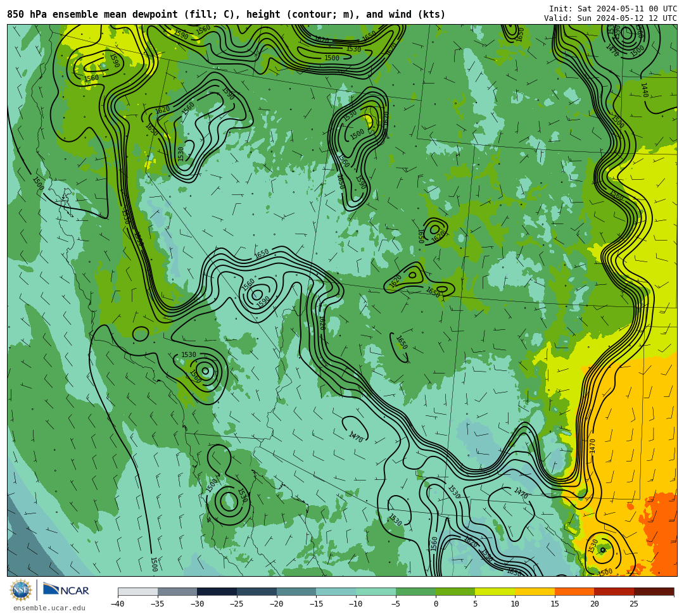Click the dark blue -25 to -20 swatch

pyautogui.click(x=257, y=591)
